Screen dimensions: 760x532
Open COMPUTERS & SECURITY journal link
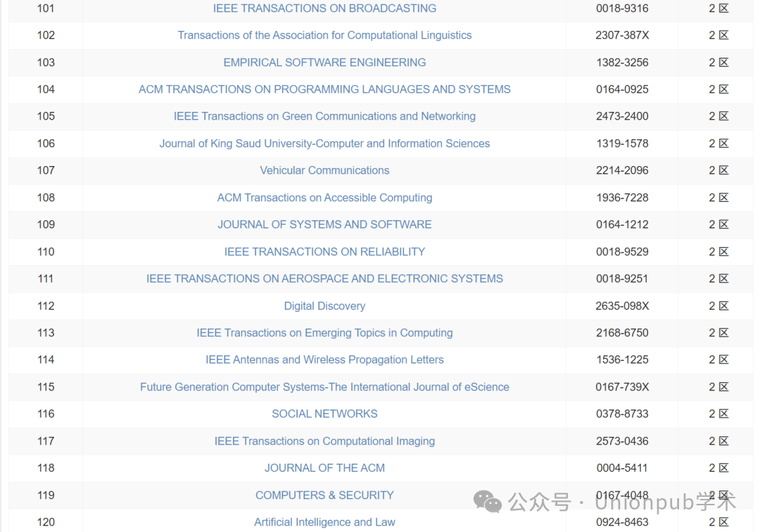pos(324,495)
